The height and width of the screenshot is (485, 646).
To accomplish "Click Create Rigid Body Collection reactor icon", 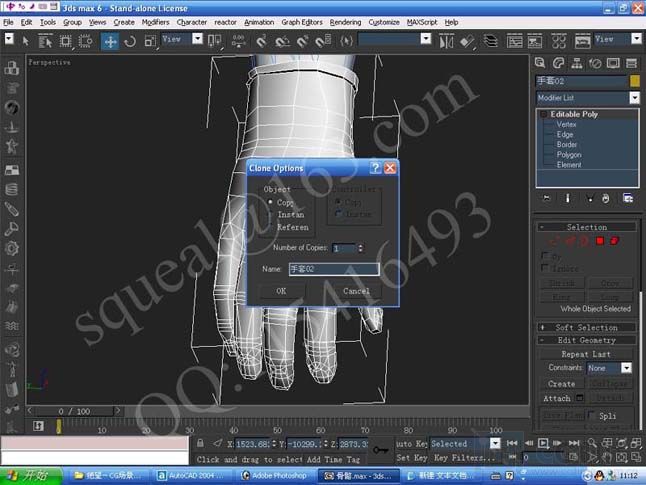I will click(x=12, y=68).
